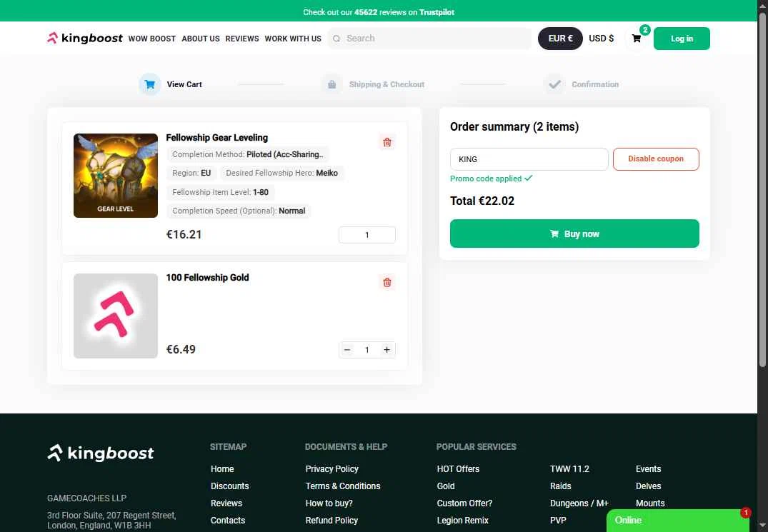Click Completion Method Piloted tag
The height and width of the screenshot is (532, 768).
[248, 154]
